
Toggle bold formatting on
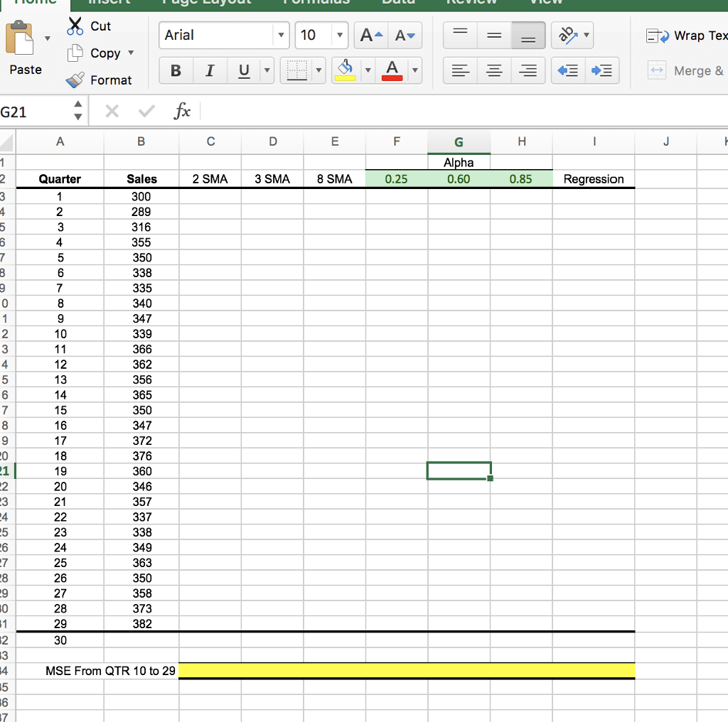[x=176, y=70]
